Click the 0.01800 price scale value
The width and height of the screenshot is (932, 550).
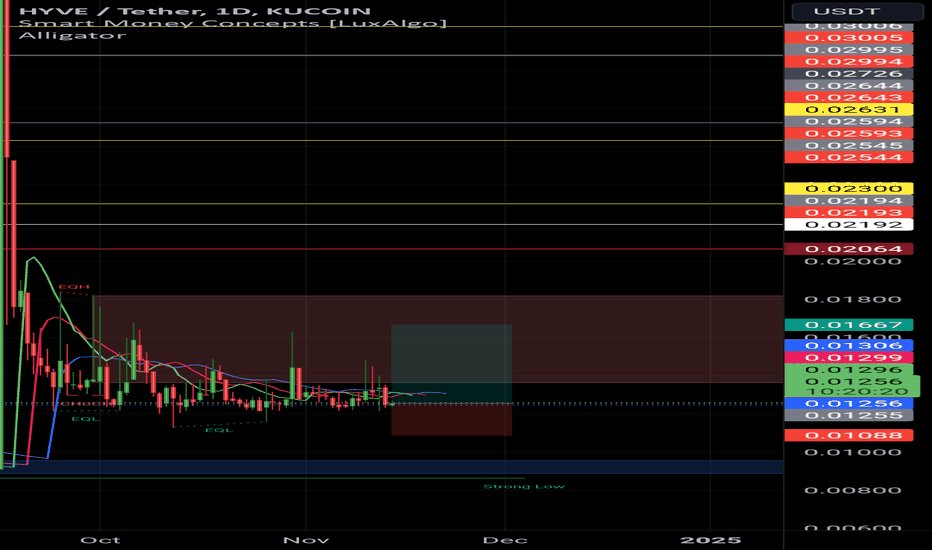point(852,300)
